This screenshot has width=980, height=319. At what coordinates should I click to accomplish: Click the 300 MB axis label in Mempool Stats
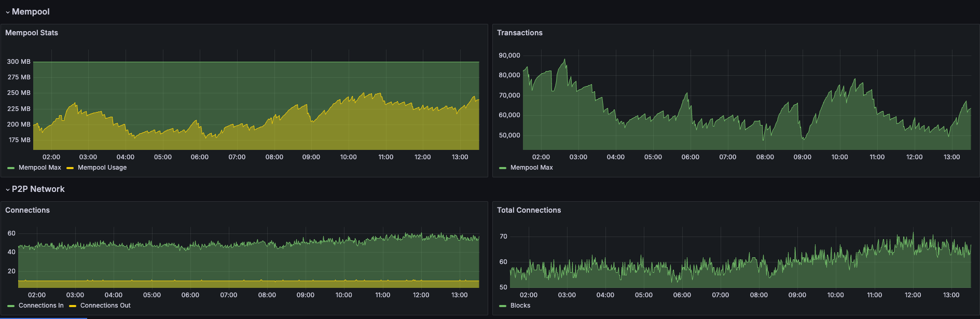click(19, 62)
